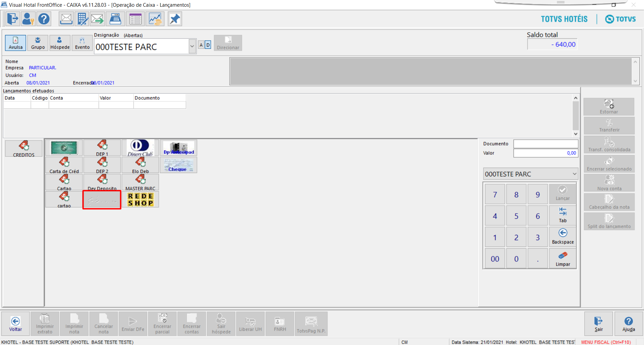
Task: Select the CREDITOS category
Action: 23,148
